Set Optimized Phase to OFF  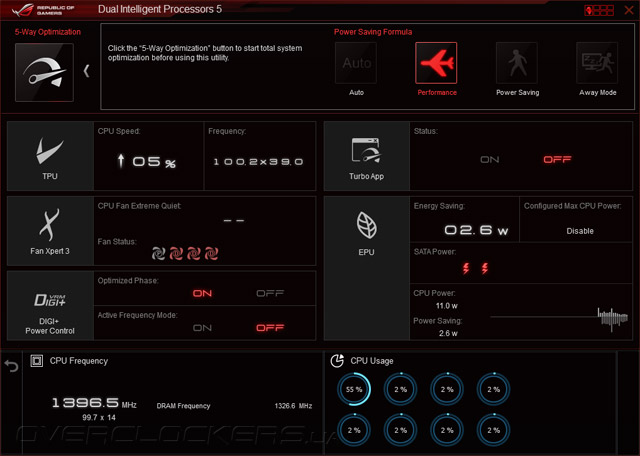tap(270, 294)
